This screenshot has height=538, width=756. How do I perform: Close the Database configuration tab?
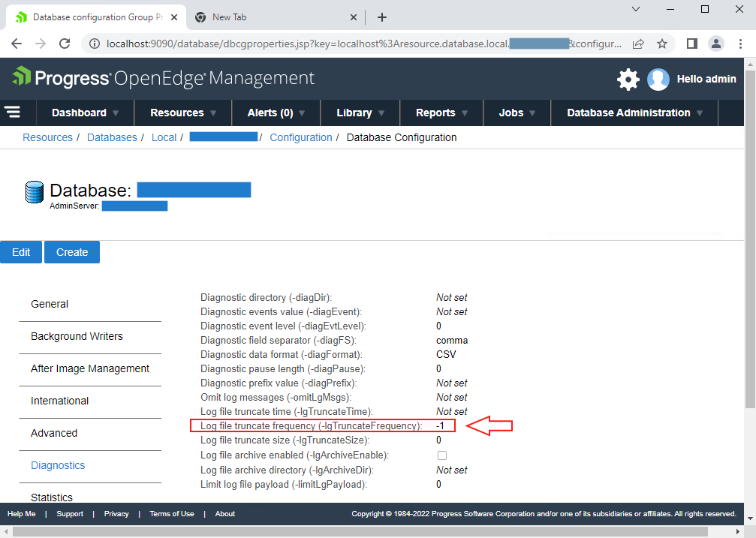[x=174, y=17]
